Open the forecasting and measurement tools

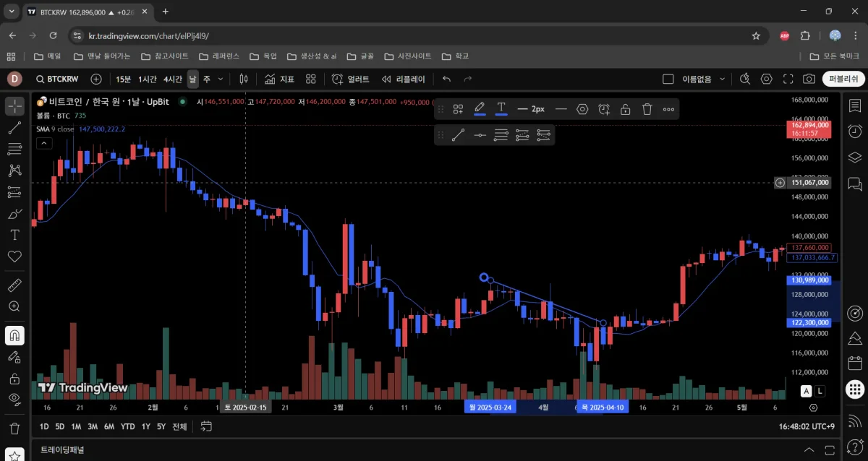coord(14,192)
